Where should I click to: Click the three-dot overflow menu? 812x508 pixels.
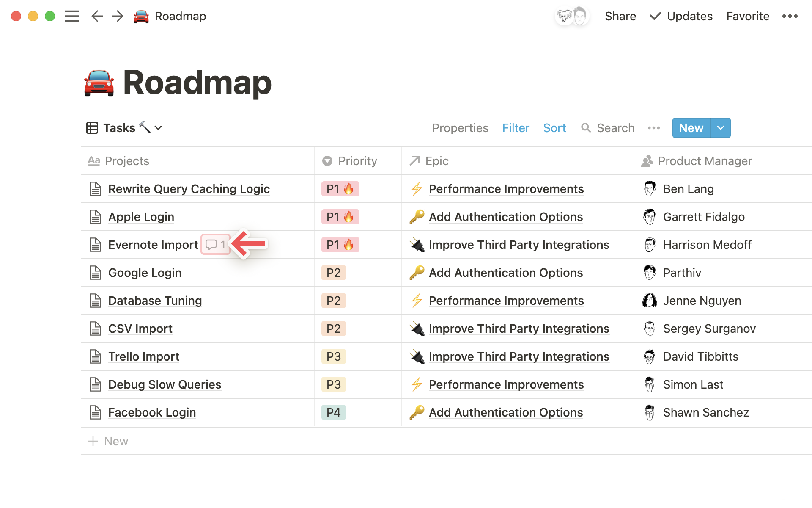coord(791,16)
